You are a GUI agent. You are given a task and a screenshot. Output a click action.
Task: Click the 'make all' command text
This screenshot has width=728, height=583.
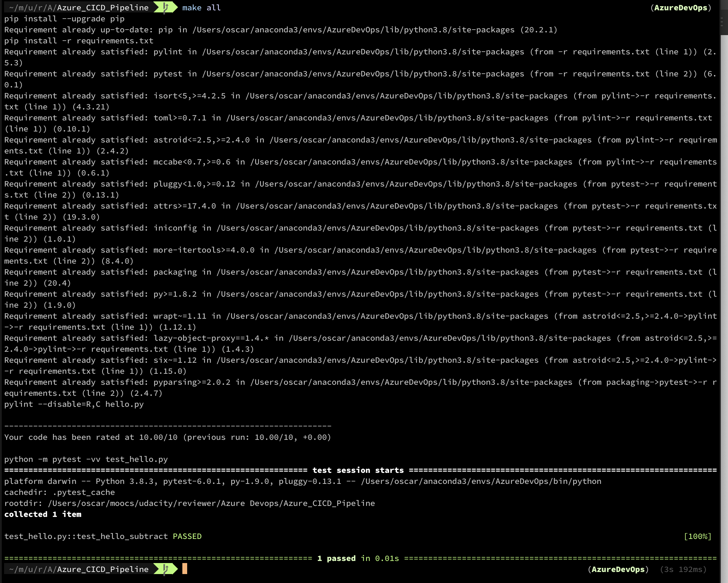(x=201, y=8)
